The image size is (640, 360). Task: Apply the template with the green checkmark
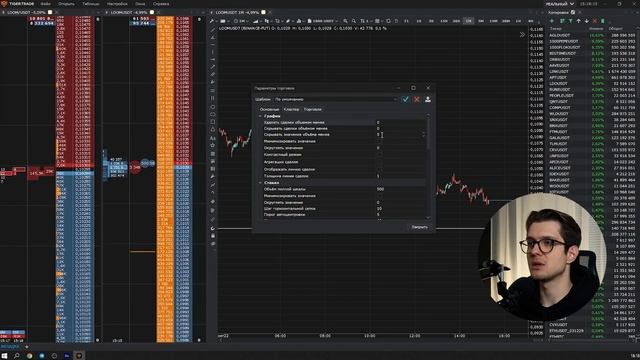405,99
